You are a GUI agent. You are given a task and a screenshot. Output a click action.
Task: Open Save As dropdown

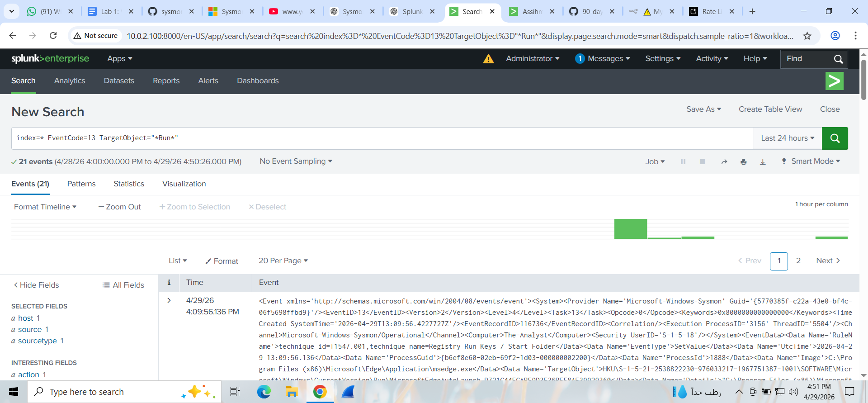pyautogui.click(x=703, y=109)
